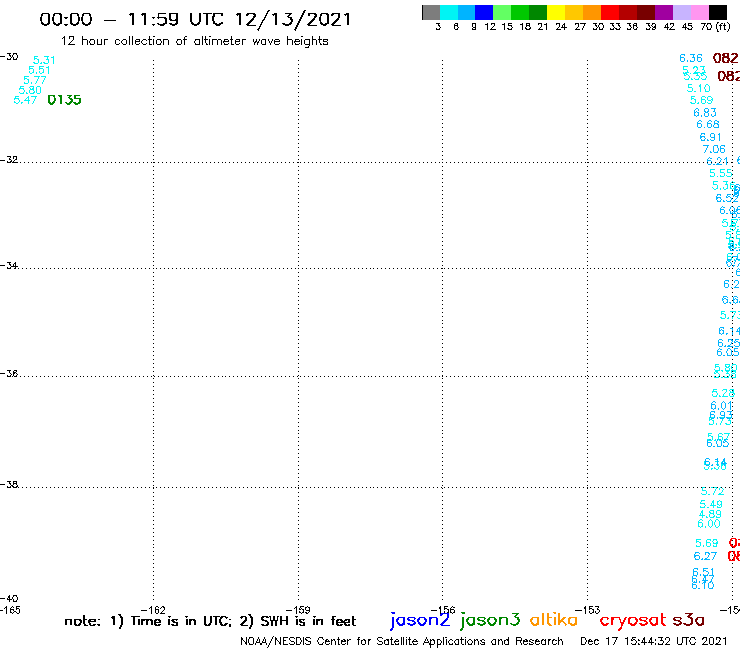Select wave height value 5.31
Image resolution: width=740 pixels, height=650 pixels.
pos(44,60)
